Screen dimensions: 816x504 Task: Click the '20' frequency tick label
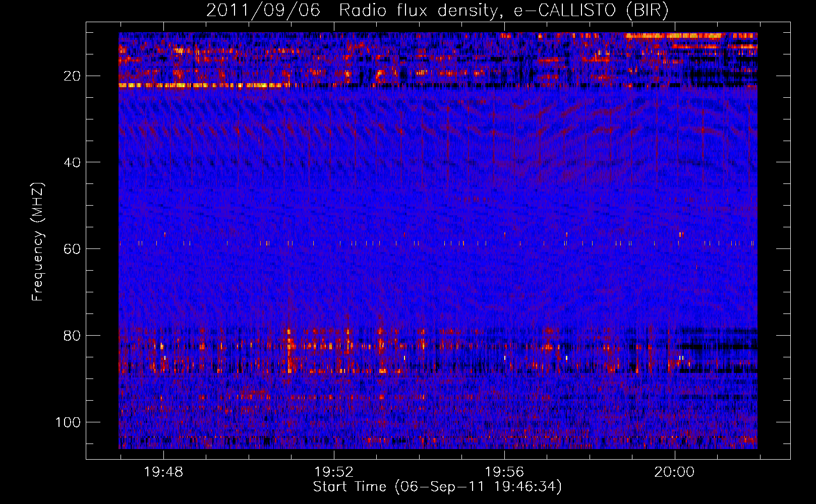point(72,76)
